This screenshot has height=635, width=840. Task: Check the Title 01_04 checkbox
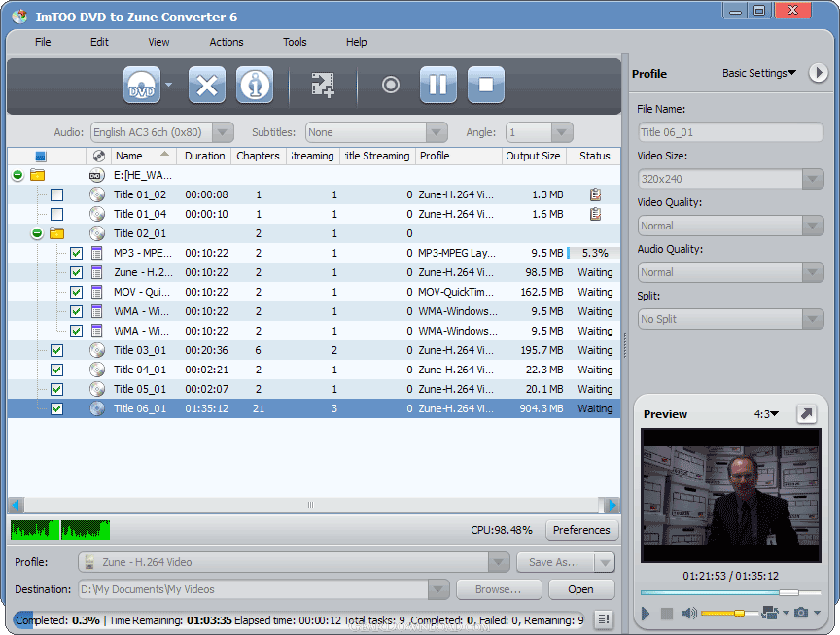[x=56, y=214]
